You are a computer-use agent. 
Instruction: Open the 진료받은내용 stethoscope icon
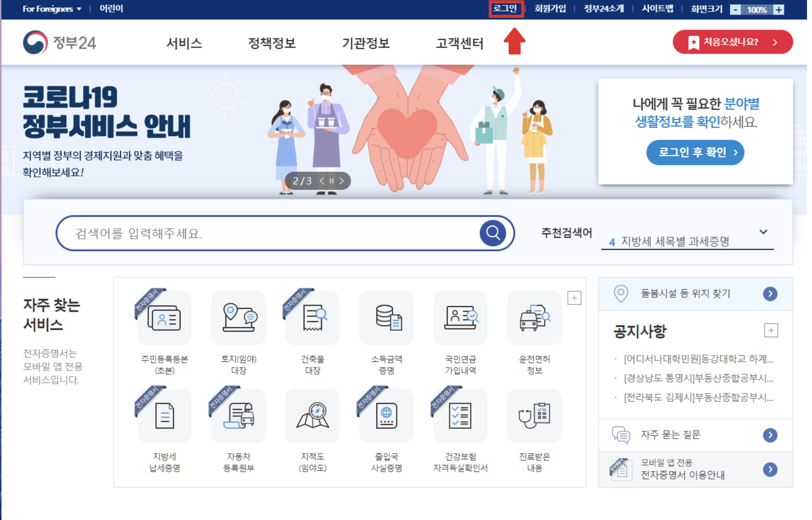pos(534,415)
